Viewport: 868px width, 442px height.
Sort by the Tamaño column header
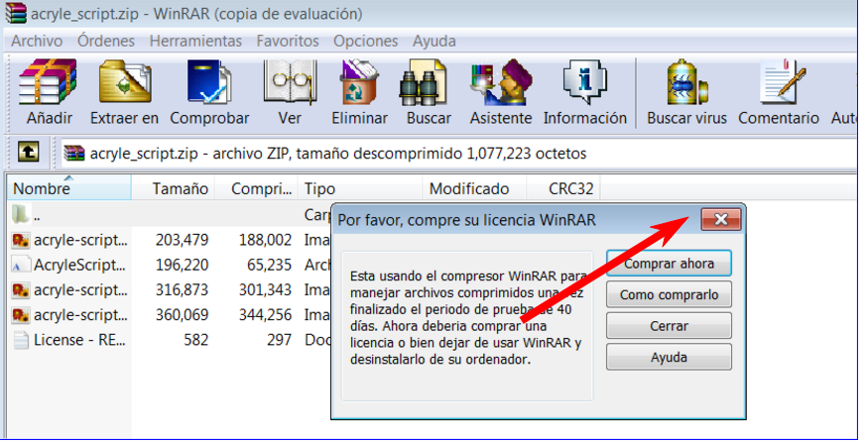pos(174,188)
